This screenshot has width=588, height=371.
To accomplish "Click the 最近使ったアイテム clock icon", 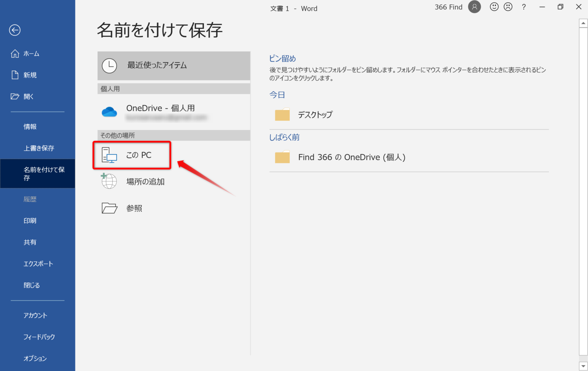I will (x=109, y=66).
